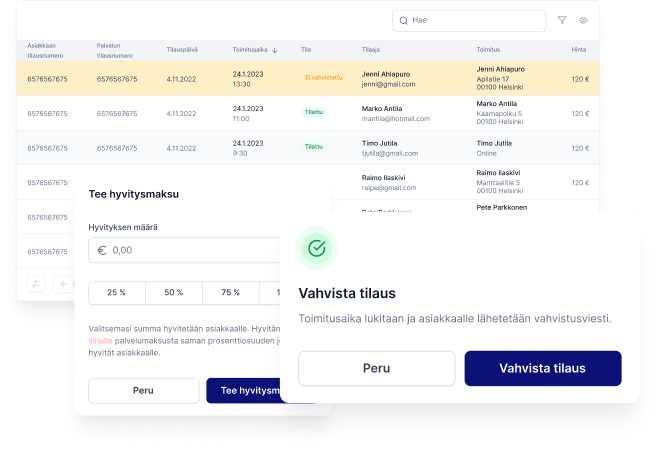Click Peru in the Vahvista tilaus dialog
The height and width of the screenshot is (451, 663).
376,368
